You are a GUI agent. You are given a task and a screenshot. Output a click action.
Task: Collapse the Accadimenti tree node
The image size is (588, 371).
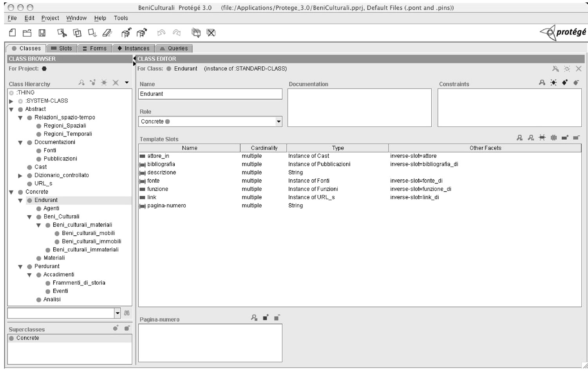(x=29, y=275)
